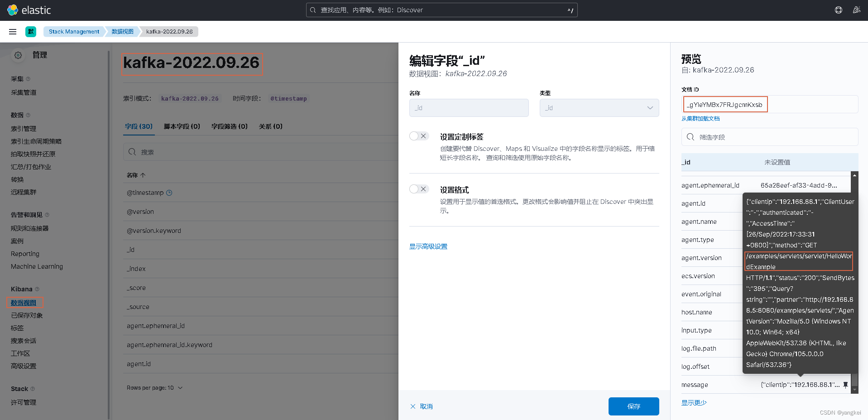This screenshot has width=868, height=420.
Task: Open 数据视图 breadcrumb
Action: tap(123, 32)
